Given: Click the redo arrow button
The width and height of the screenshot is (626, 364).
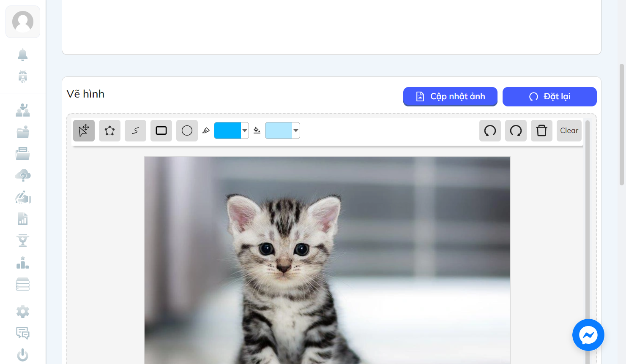Looking at the screenshot, I should [516, 130].
